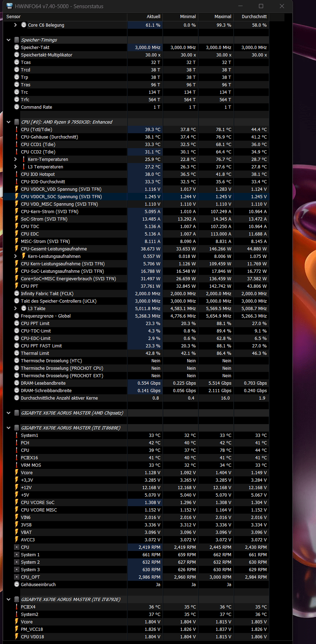Collapse the GIGABYTE X670E (ITE IT8689E) group
Screen dimensions: 316x644
coord(9,428)
